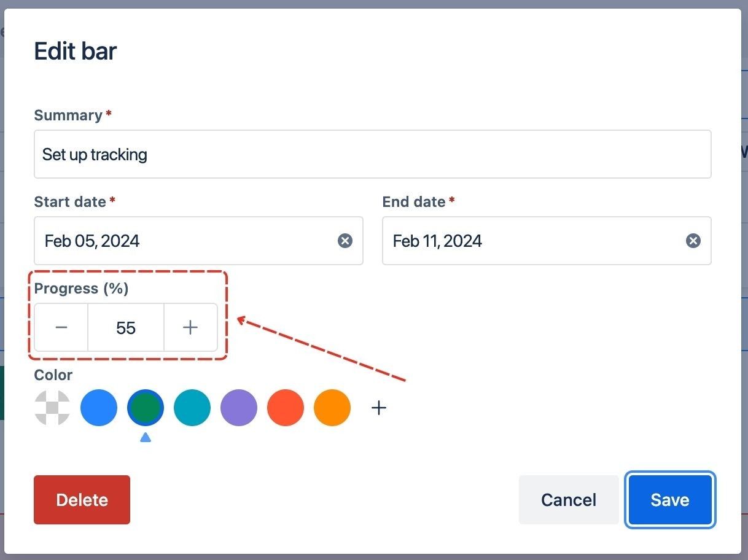Image resolution: width=748 pixels, height=560 pixels.
Task: Pick the purple color swatch
Action: tap(239, 408)
